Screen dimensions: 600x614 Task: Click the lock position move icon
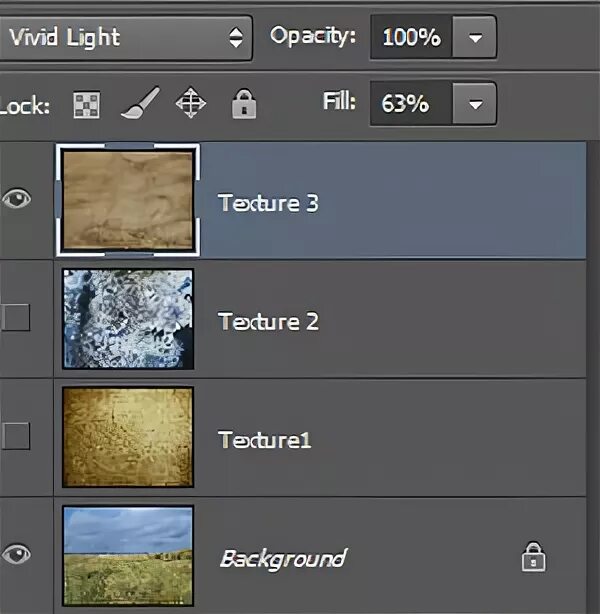click(x=190, y=103)
